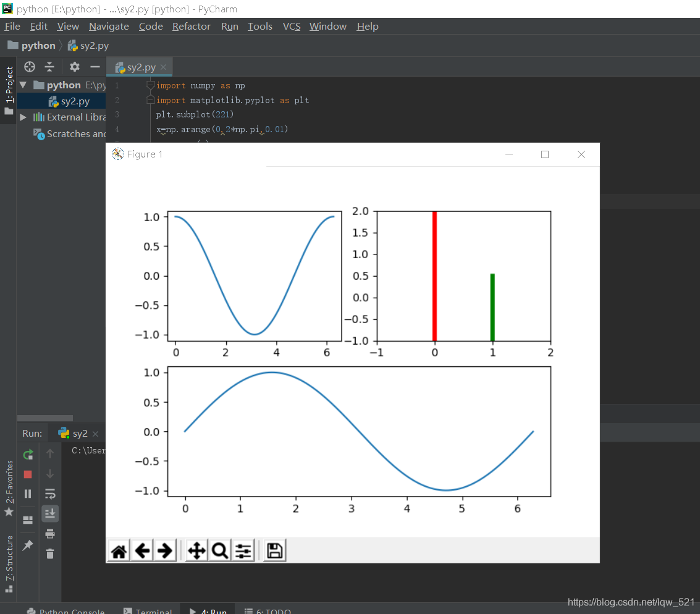Click the Locate/scroll from source target icon
Viewport: 700px width, 614px height.
(30, 67)
